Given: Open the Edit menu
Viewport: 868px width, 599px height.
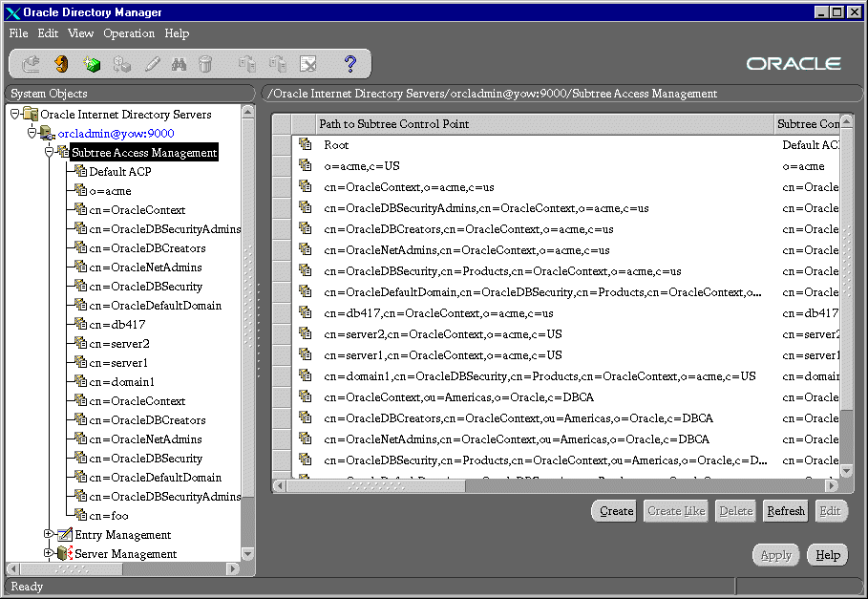Looking at the screenshot, I should coord(48,33).
